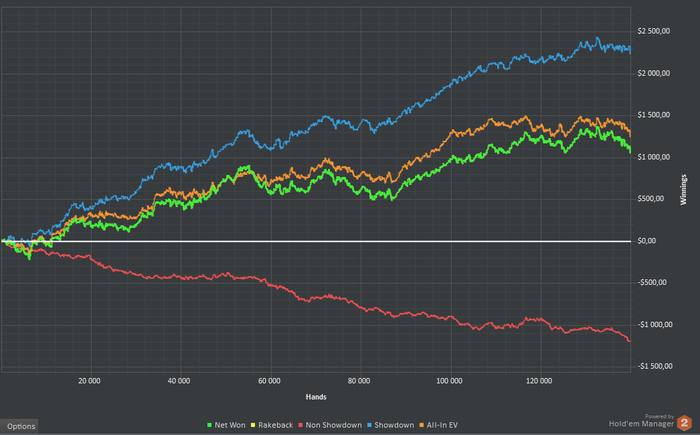Click the -$500,00 axis label
Image resolution: width=700 pixels, height=435 pixels.
(652, 283)
